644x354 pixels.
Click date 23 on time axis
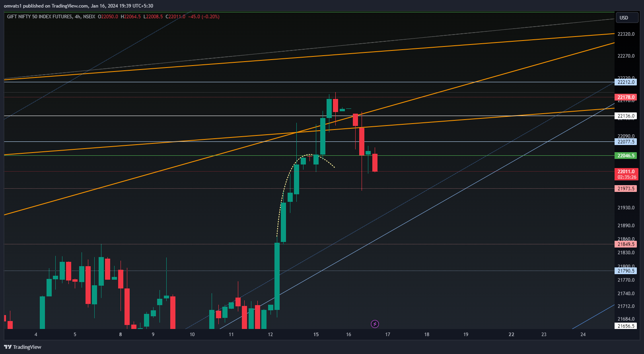coord(544,335)
